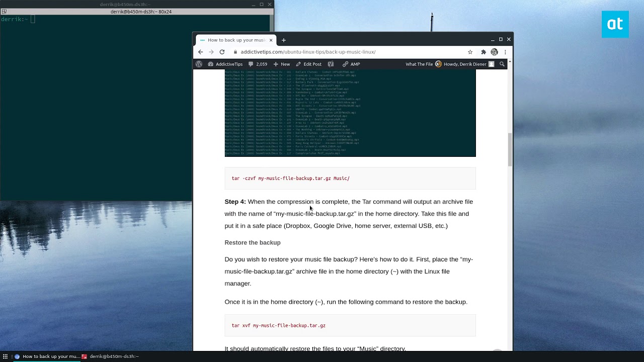Minimize the Chrome browser window
The height and width of the screenshot is (362, 644).
tap(493, 39)
